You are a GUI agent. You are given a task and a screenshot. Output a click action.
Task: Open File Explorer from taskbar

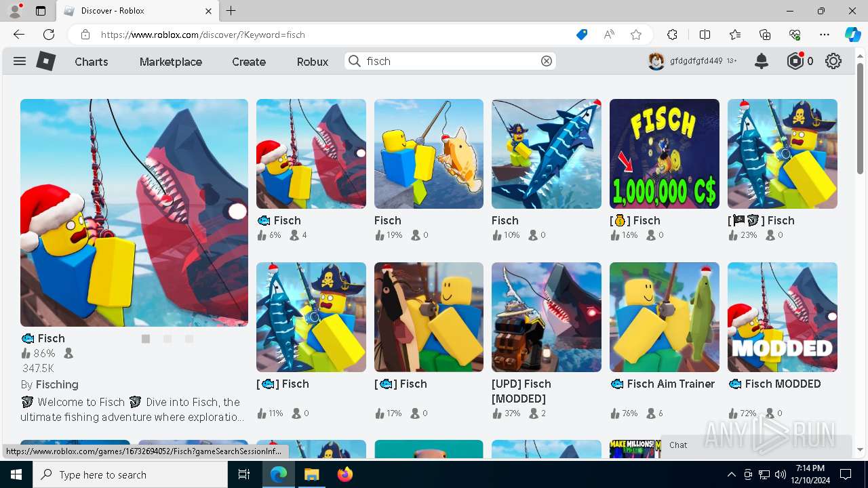tap(311, 474)
